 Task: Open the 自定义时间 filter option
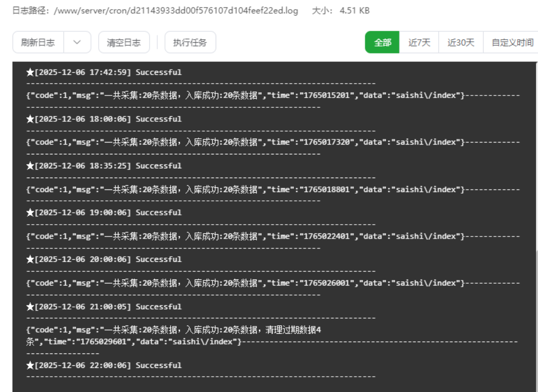(512, 42)
